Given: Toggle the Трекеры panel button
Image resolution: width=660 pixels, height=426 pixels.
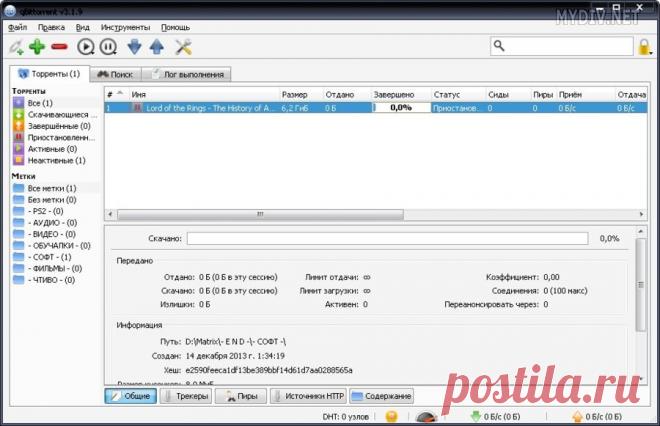Looking at the screenshot, I should coord(185,396).
